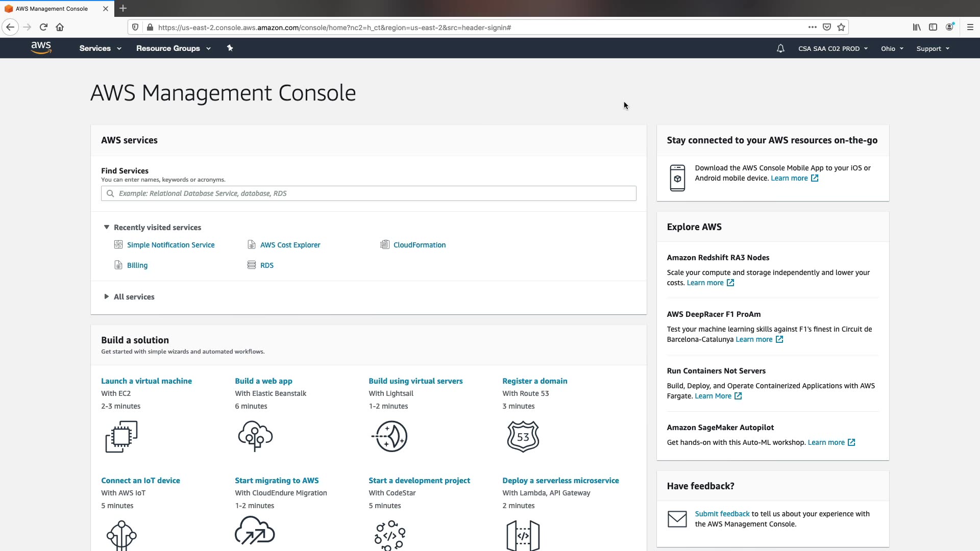Viewport: 980px width, 551px height.
Task: Open CSA SAA C02 PROD account dropdown
Action: 832,48
